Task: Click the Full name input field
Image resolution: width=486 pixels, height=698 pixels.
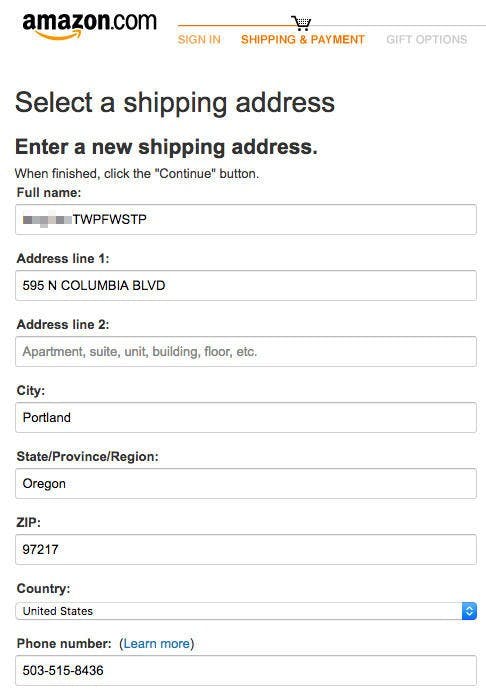Action: coord(246,219)
